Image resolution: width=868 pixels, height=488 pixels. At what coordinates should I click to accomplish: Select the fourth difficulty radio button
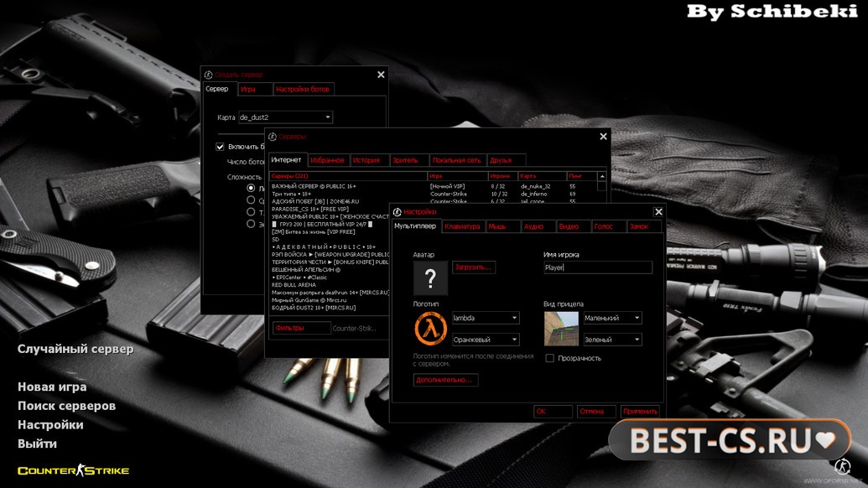pyautogui.click(x=251, y=224)
